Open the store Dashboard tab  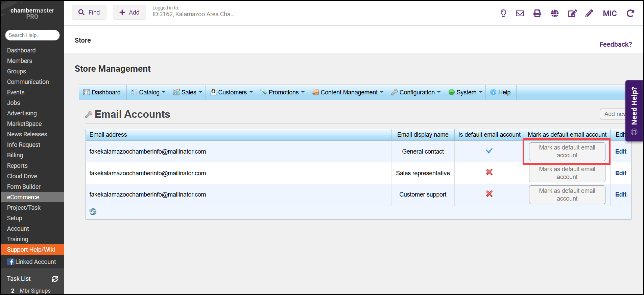tap(102, 92)
